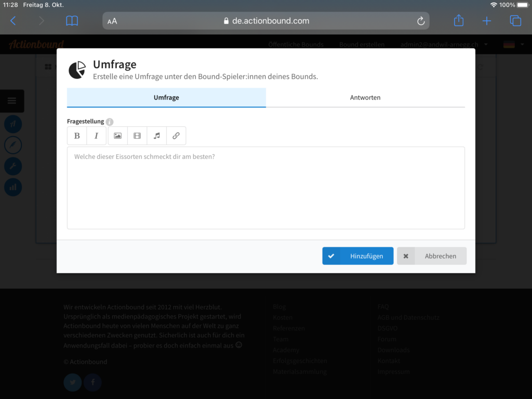The width and height of the screenshot is (532, 399).
Task: Insert a link into the question
Action: click(176, 136)
